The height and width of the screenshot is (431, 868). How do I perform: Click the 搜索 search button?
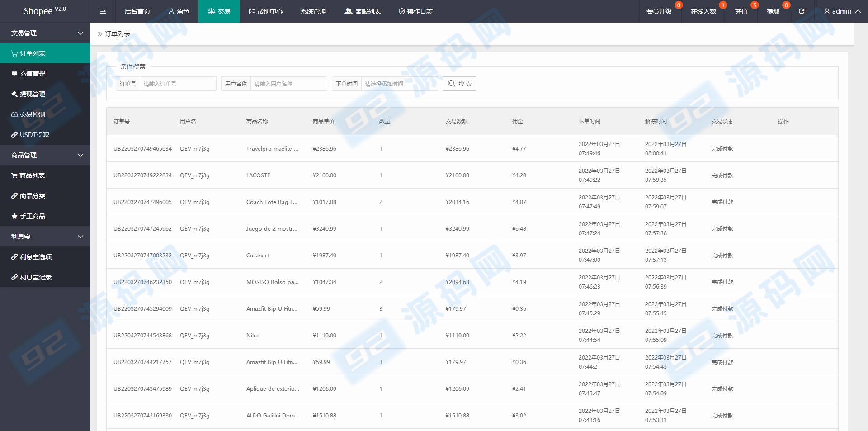pyautogui.click(x=459, y=84)
